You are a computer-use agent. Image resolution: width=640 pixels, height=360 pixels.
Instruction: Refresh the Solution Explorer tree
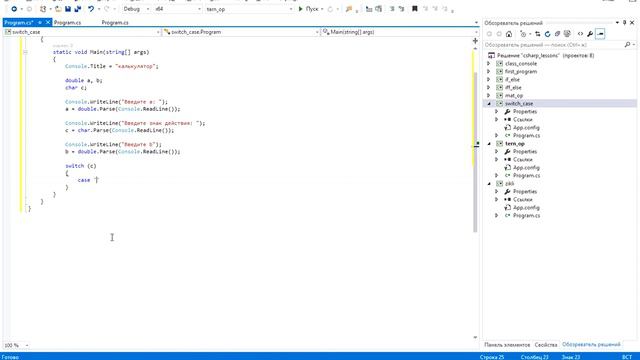click(547, 34)
